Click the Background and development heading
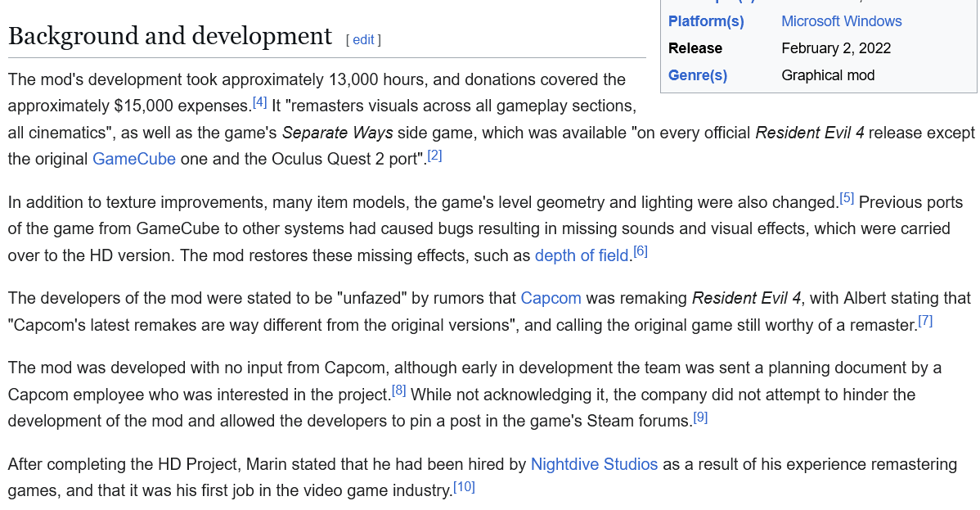The image size is (980, 510). [170, 36]
